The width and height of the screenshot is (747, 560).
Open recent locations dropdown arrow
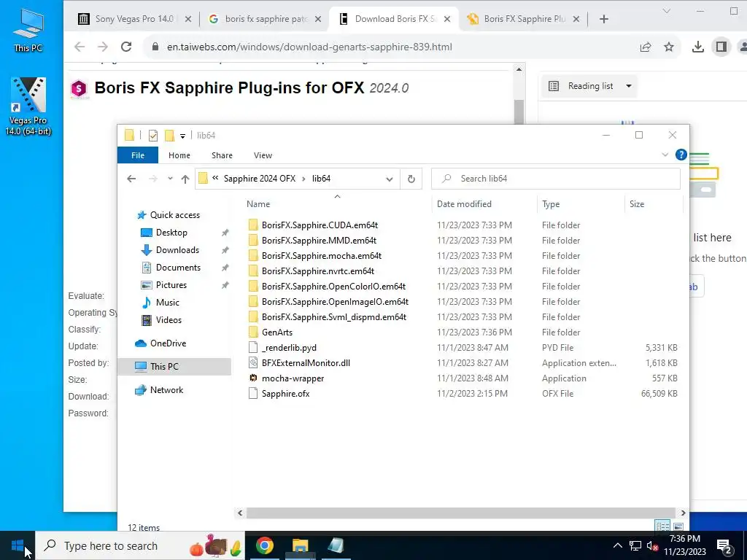point(170,179)
